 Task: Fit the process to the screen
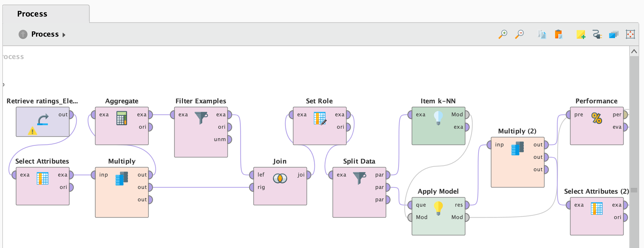click(630, 35)
